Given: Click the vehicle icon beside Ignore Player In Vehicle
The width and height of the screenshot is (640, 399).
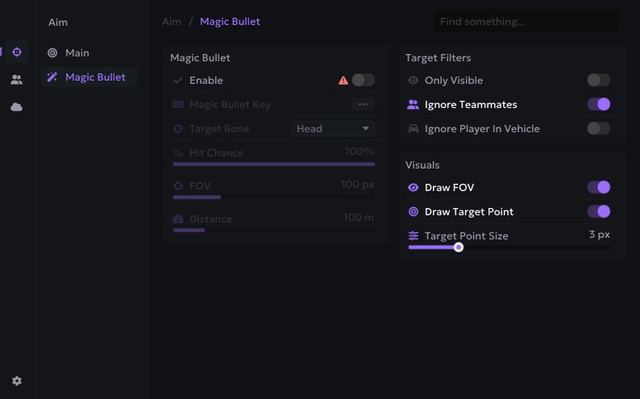Looking at the screenshot, I should tap(413, 129).
